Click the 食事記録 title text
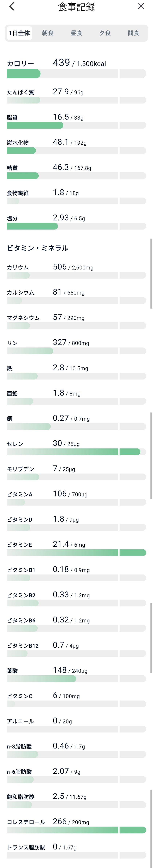The width and height of the screenshot is (153, 868). [76, 7]
